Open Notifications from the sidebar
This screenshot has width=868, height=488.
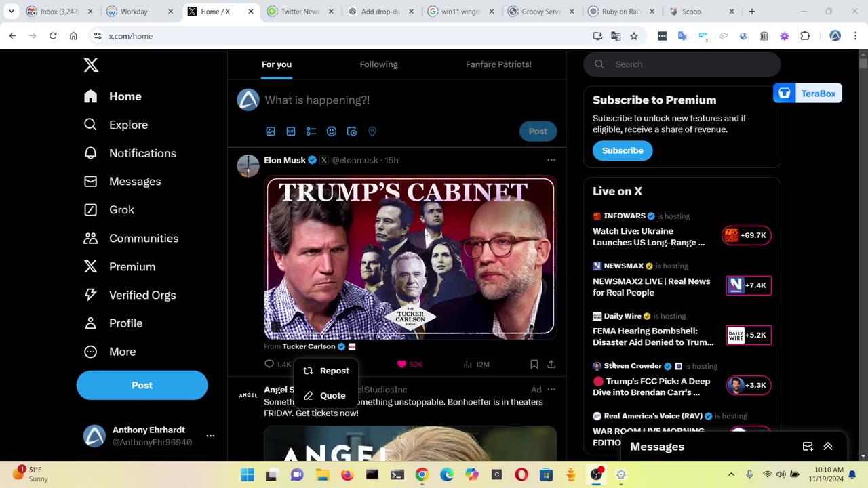(x=130, y=153)
